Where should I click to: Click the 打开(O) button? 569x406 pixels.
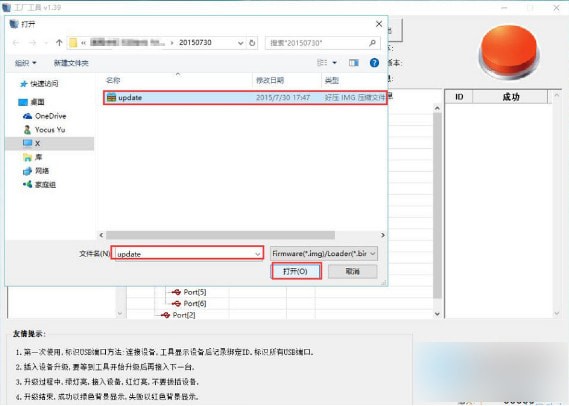click(296, 271)
